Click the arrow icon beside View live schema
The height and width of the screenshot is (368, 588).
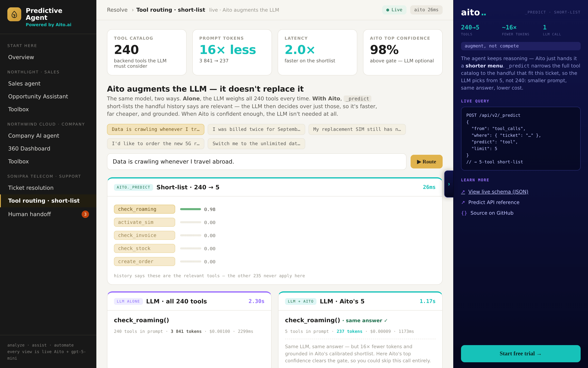[x=463, y=192]
